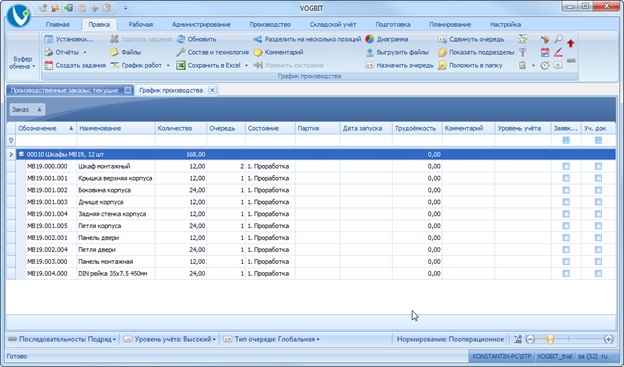
Task: Sort by the 'Состояние' column header
Action: click(270, 128)
